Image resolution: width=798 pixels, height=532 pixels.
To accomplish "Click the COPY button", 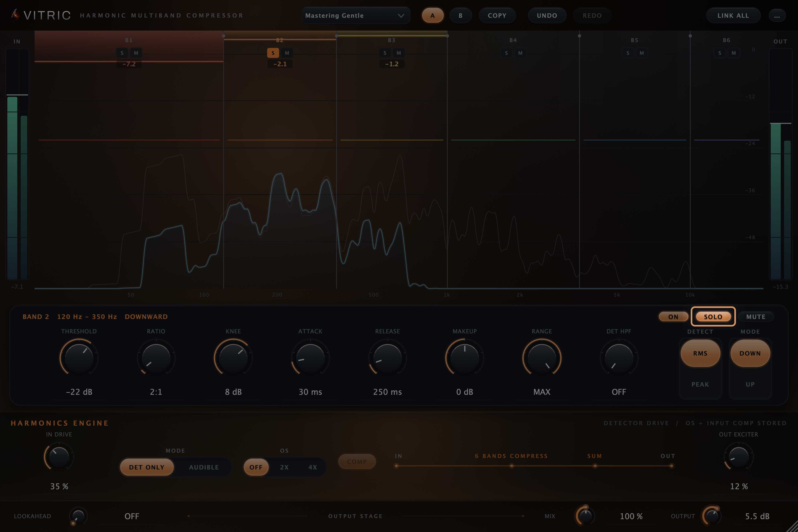I will click(x=497, y=16).
